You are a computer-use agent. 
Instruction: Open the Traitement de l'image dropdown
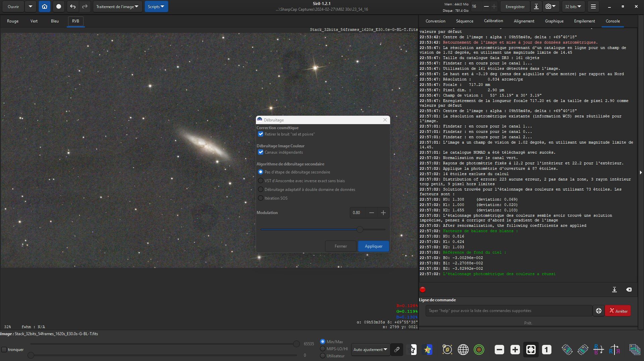117,6
